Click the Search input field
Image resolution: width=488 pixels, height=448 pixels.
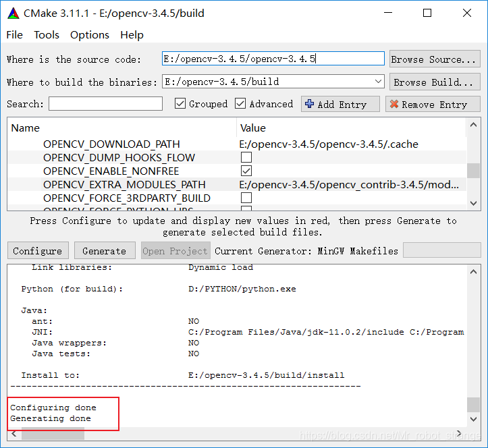[105, 104]
